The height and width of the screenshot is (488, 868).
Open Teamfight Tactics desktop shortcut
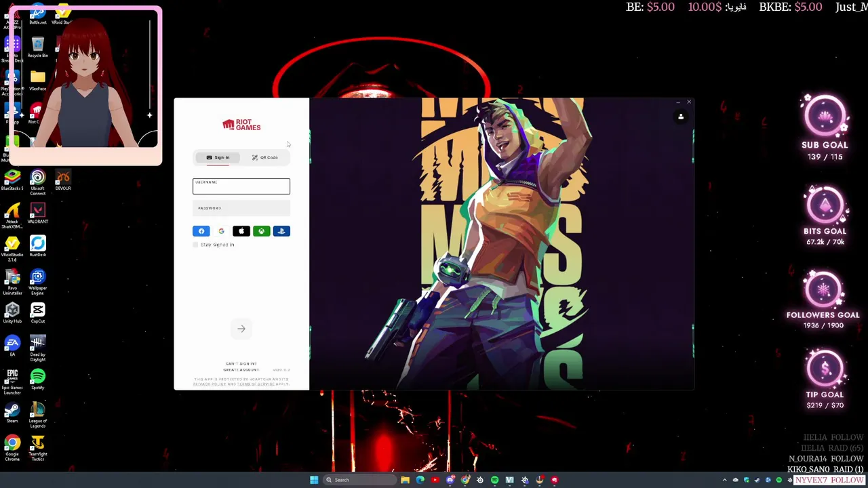point(37,448)
